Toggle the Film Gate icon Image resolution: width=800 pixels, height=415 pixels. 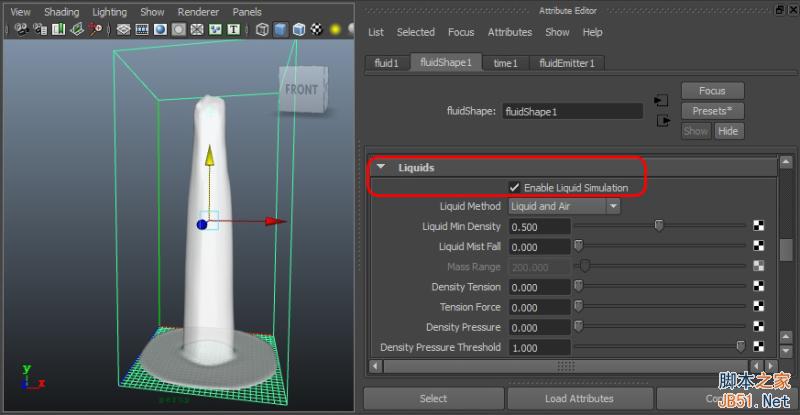point(142,30)
